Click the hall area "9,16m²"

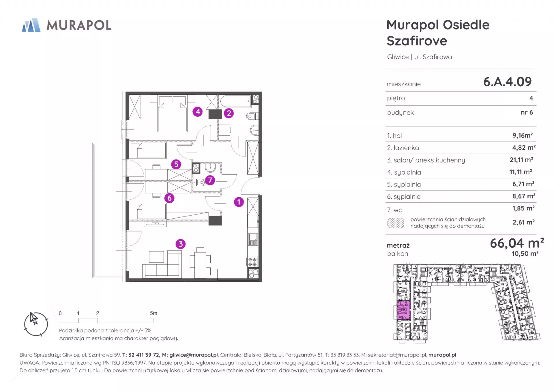[x=523, y=135]
